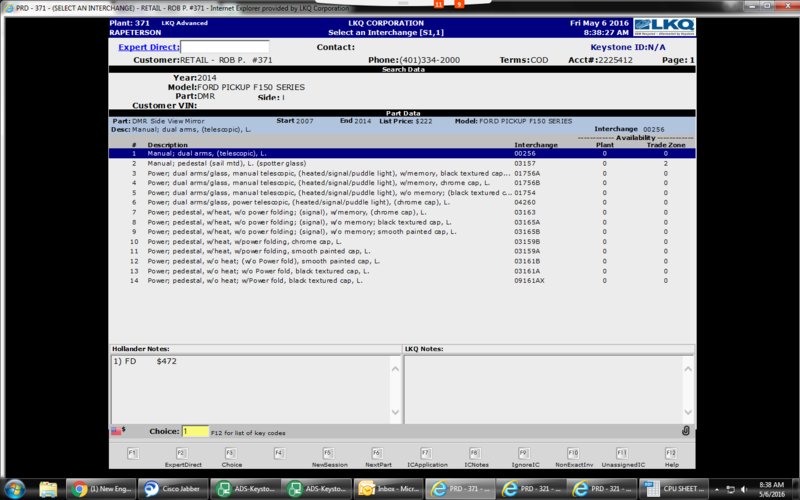Click the Trade Zone column header
The image size is (800, 500).
click(x=666, y=145)
